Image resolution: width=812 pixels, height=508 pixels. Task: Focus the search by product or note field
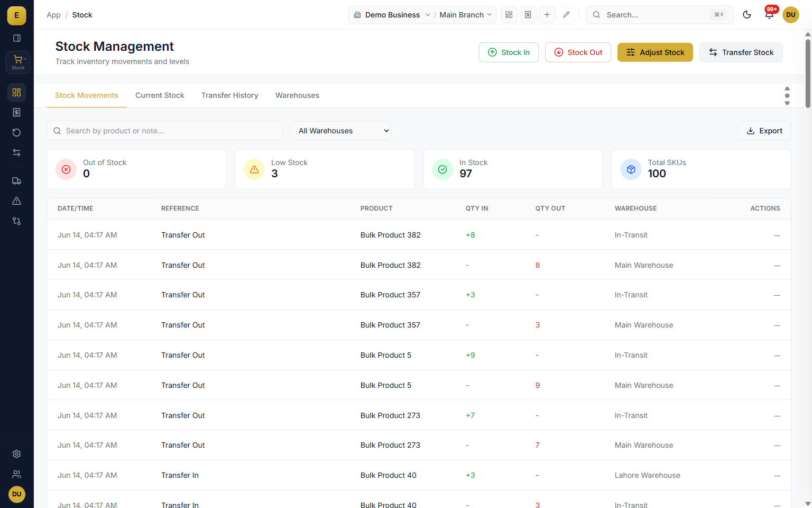coord(165,131)
